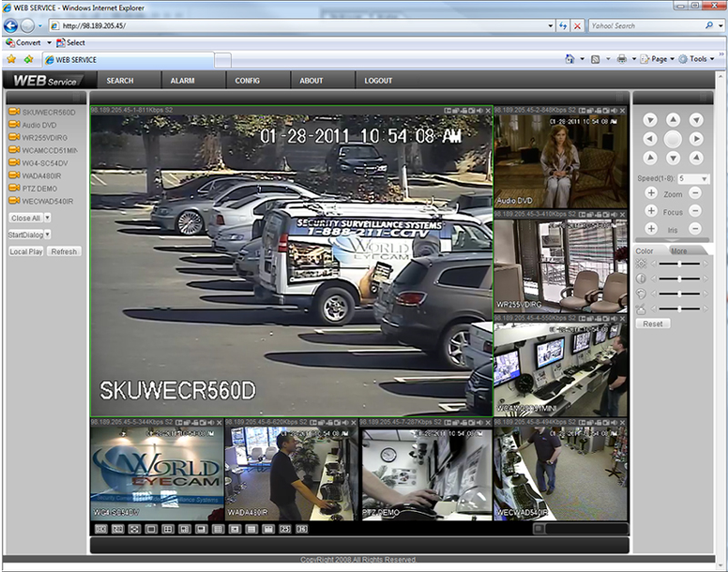728x572 pixels.
Task: Adjust the brightness slider
Action: 679,264
